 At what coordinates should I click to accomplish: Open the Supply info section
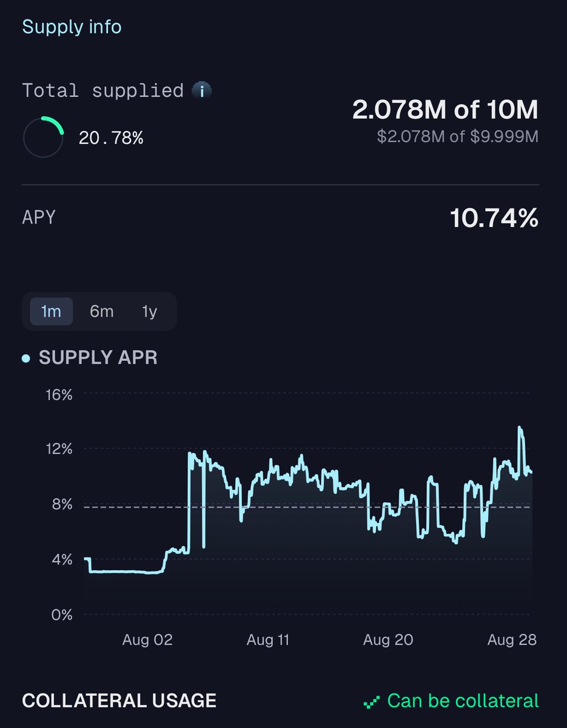72,27
